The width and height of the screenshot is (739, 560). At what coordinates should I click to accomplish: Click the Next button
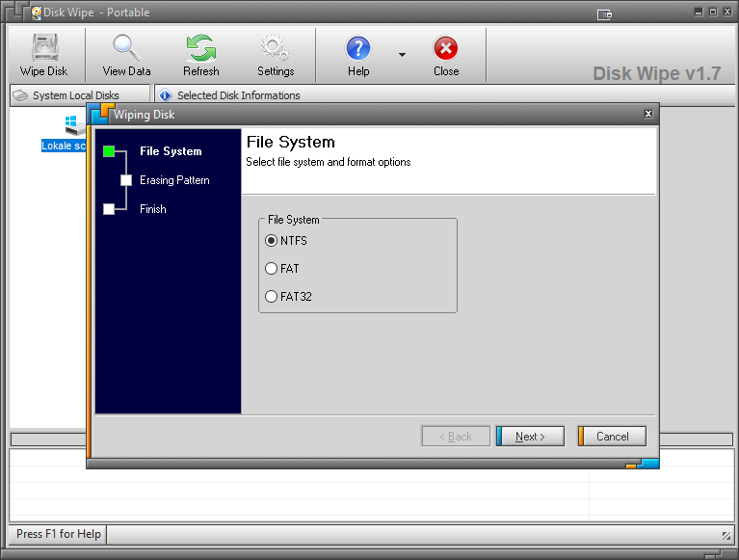point(530,437)
